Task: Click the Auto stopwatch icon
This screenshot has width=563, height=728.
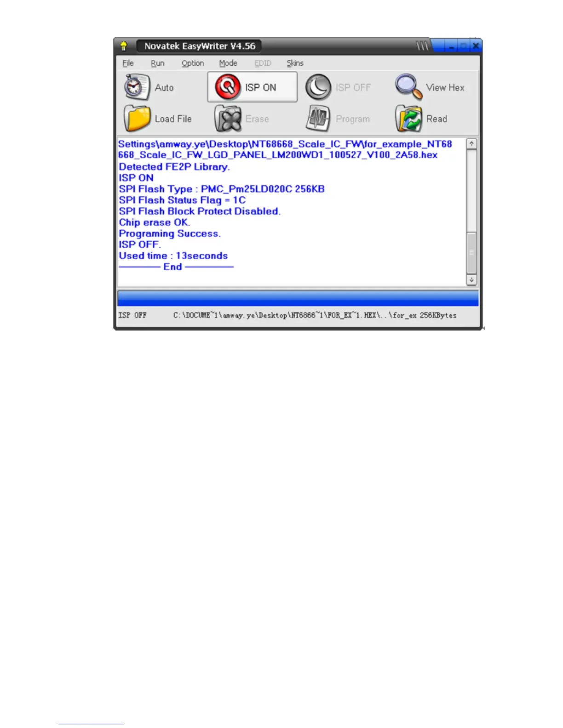Action: (x=137, y=87)
